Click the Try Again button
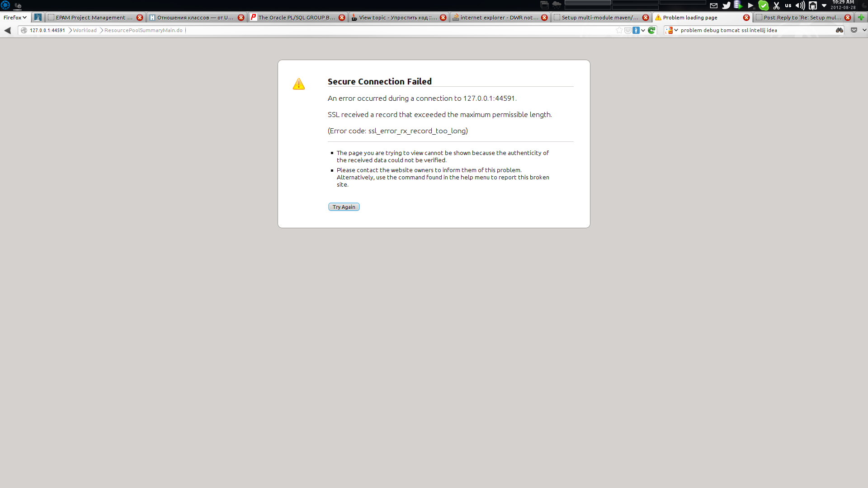This screenshot has height=488, width=868. click(344, 206)
